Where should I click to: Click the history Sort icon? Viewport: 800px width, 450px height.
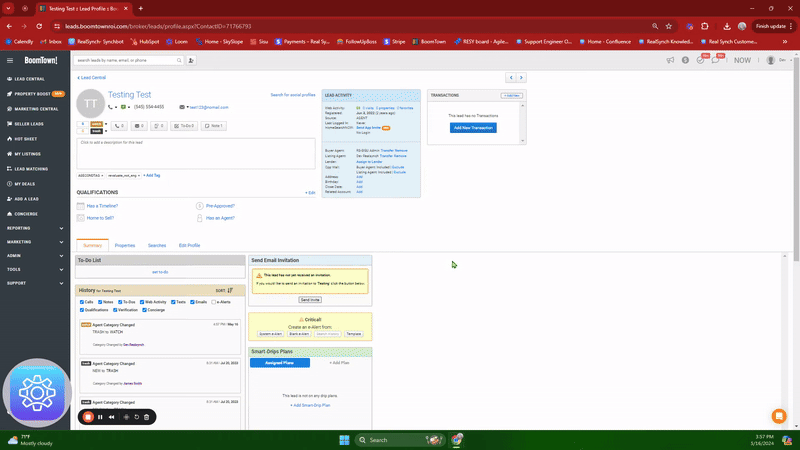(x=230, y=290)
